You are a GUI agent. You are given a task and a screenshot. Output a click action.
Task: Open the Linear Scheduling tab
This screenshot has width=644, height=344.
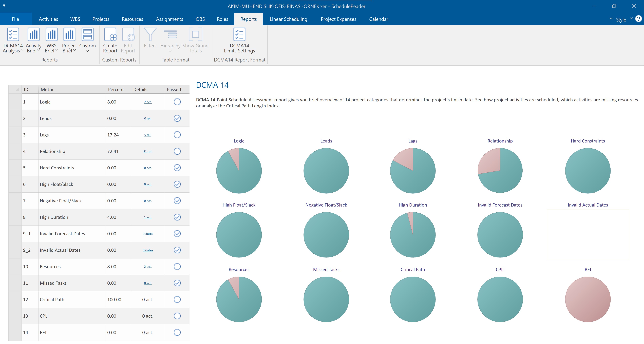[288, 19]
